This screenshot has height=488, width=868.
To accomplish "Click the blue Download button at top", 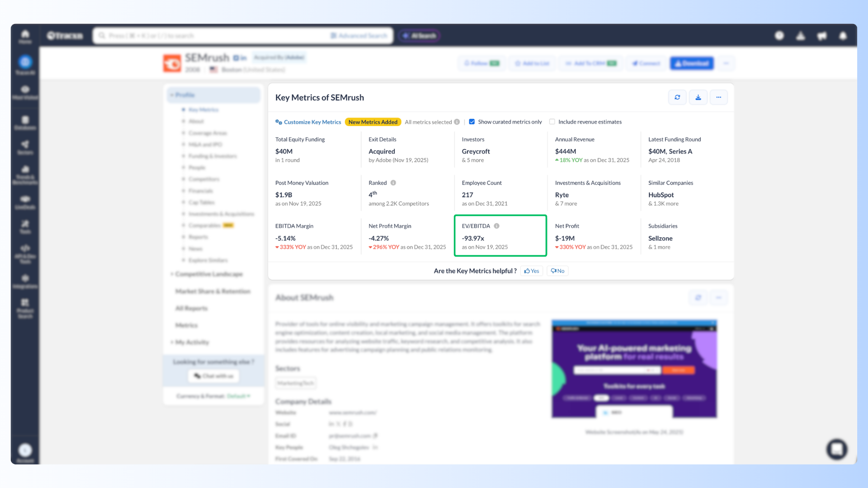I will (x=692, y=63).
